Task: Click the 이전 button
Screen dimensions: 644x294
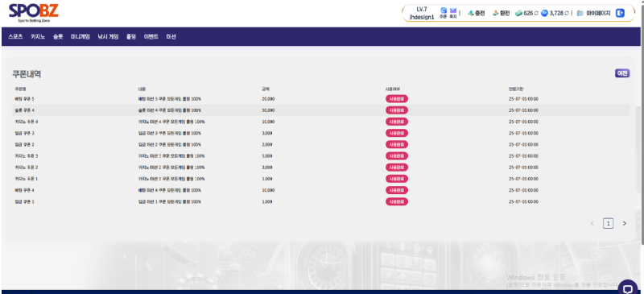Action: pos(621,73)
